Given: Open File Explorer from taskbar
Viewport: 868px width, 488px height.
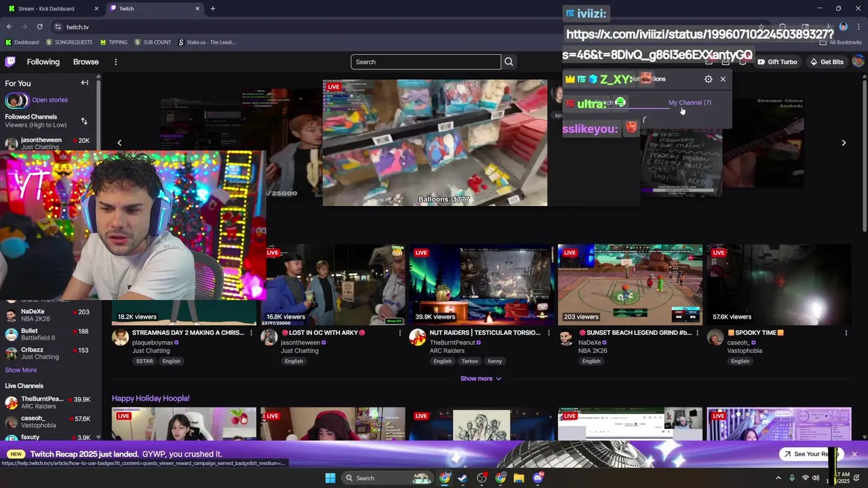Looking at the screenshot, I should pyautogui.click(x=519, y=478).
